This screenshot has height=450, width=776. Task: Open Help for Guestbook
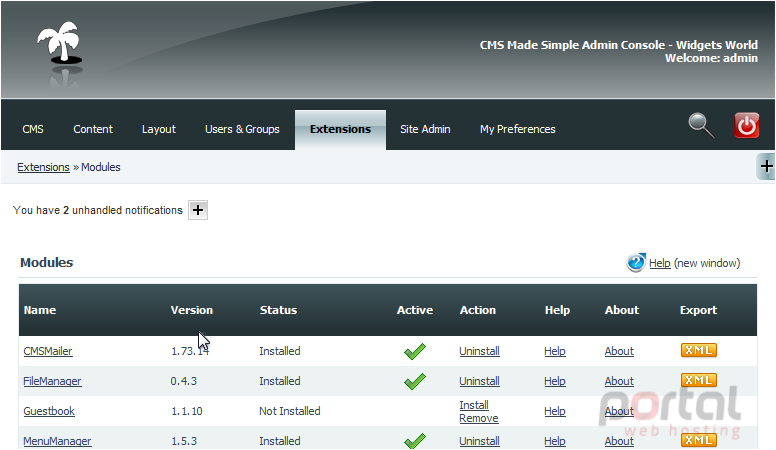click(555, 411)
